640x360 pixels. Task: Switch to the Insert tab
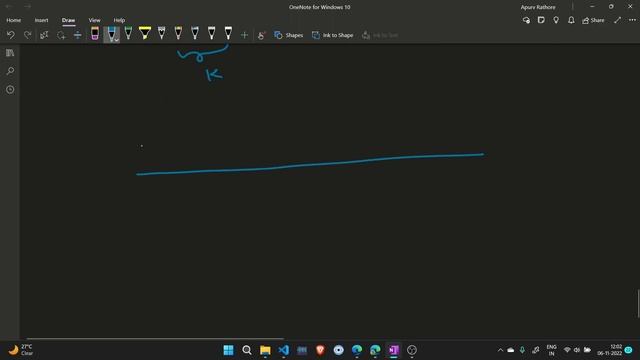tap(41, 20)
